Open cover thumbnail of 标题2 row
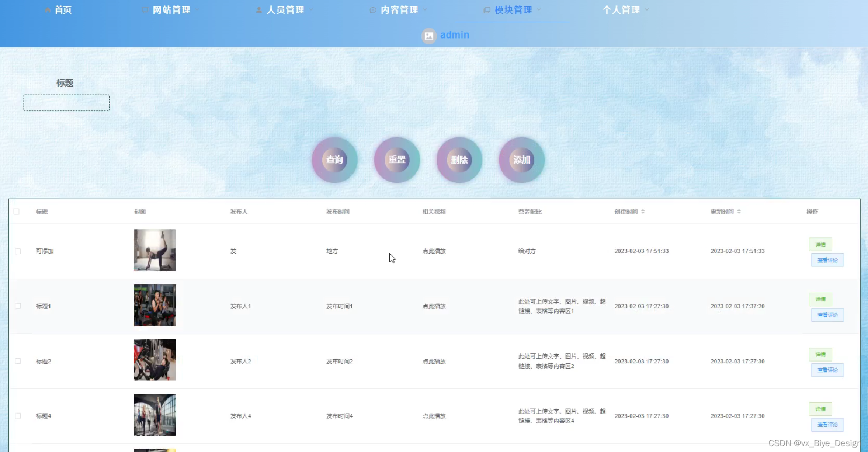The height and width of the screenshot is (452, 868). coord(155,360)
